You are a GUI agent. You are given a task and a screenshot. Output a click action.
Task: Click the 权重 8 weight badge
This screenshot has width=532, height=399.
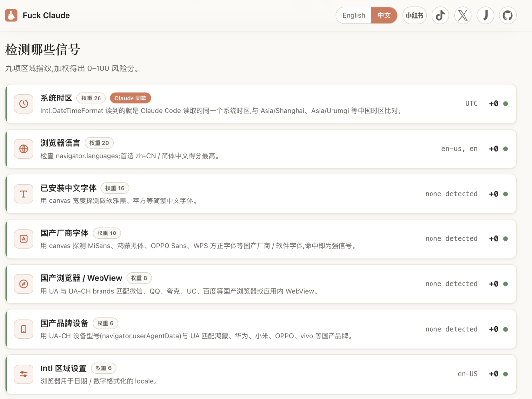[x=139, y=278]
